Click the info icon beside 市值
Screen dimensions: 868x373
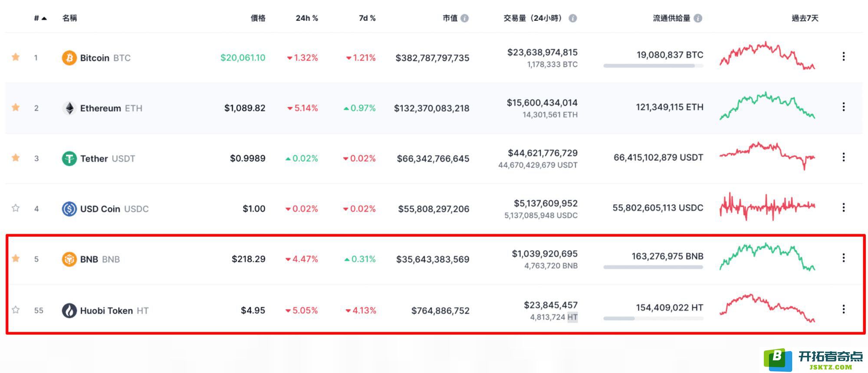(x=464, y=18)
